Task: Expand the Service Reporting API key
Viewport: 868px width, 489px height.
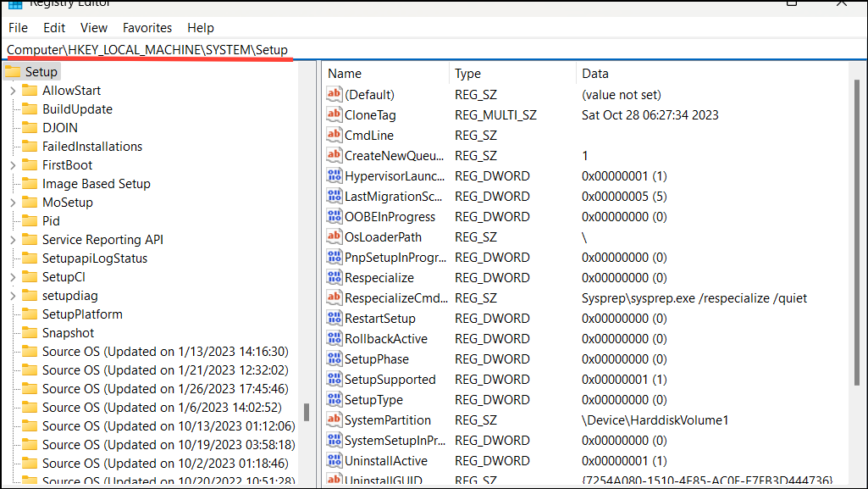Action: [x=13, y=240]
